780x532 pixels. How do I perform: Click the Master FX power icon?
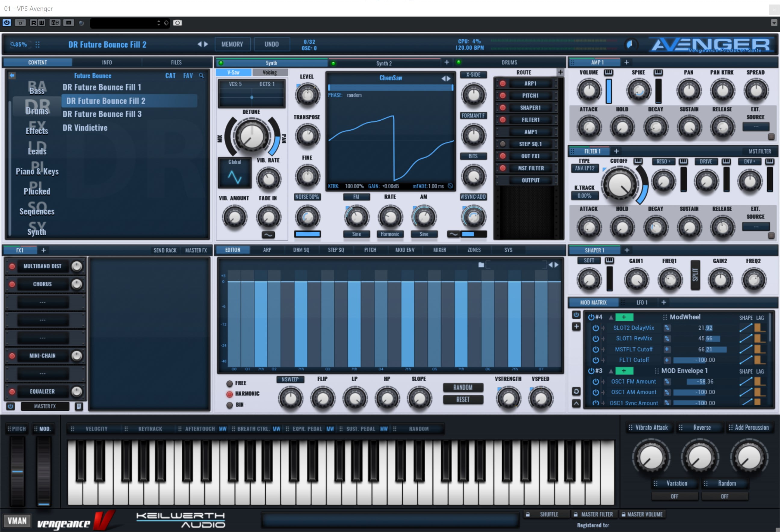[x=11, y=407]
